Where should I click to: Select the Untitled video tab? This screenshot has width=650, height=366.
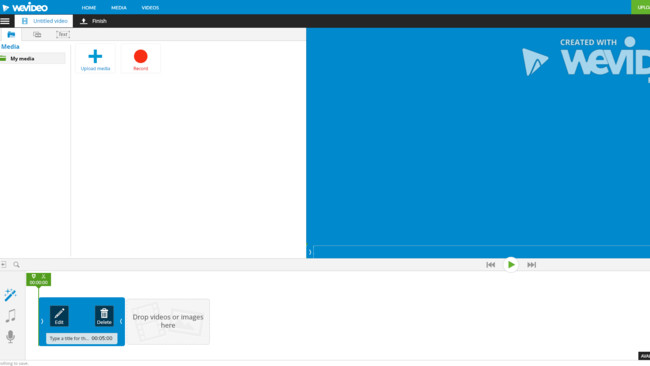(44, 21)
